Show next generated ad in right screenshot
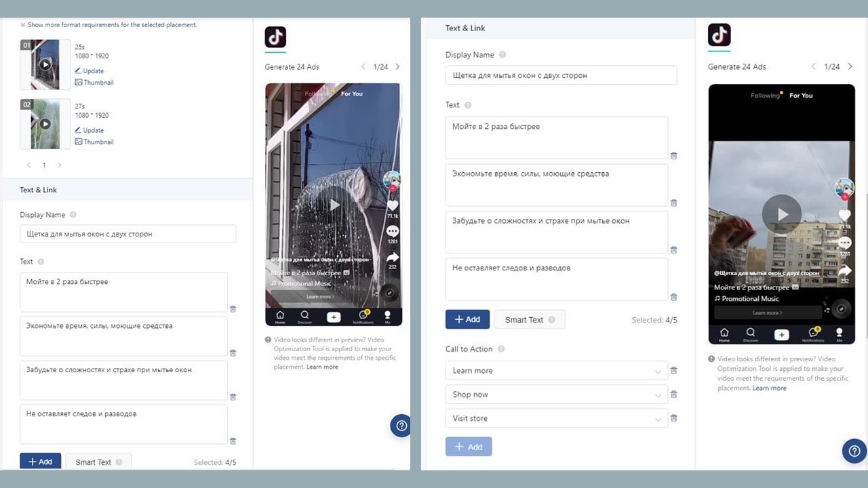 [850, 66]
